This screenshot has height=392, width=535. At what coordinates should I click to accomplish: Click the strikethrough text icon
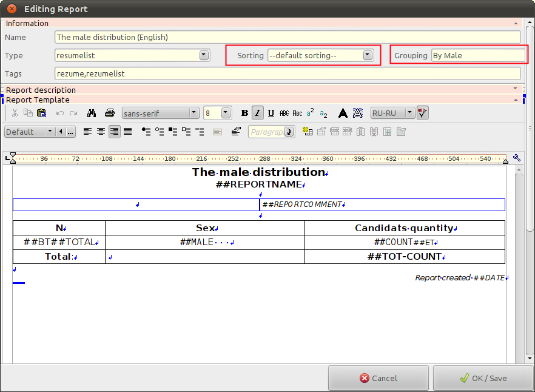[284, 113]
